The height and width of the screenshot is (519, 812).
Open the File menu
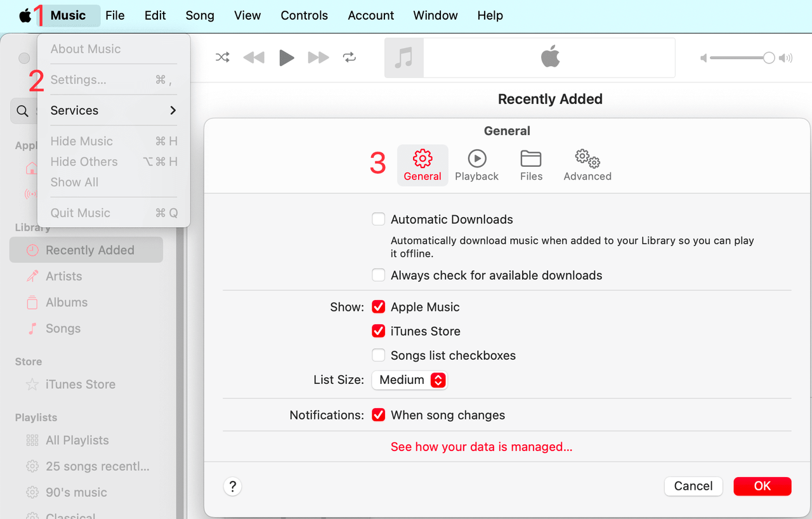[115, 15]
